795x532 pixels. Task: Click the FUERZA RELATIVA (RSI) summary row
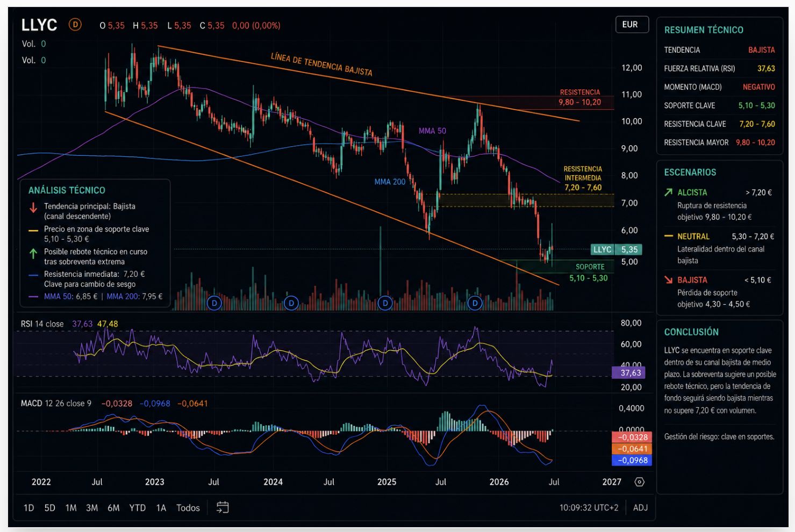pos(719,68)
